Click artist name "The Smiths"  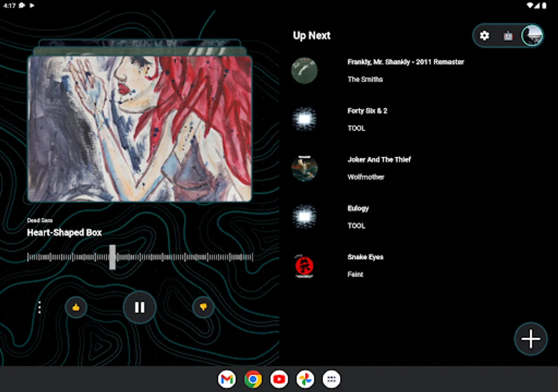(x=365, y=79)
